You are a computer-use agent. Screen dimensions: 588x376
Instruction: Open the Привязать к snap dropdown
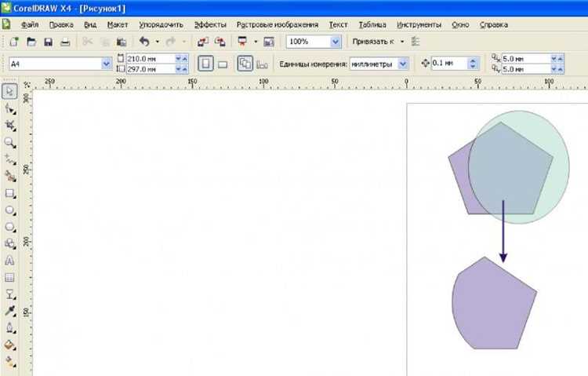point(402,42)
